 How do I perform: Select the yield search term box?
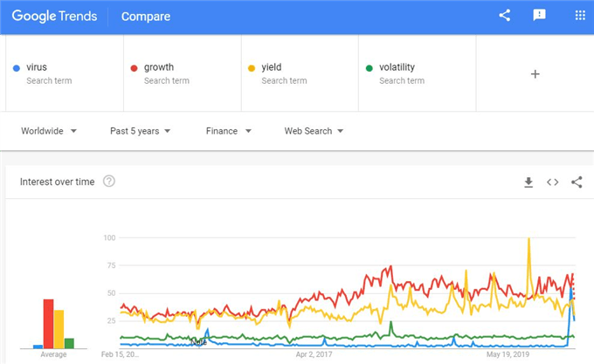300,73
